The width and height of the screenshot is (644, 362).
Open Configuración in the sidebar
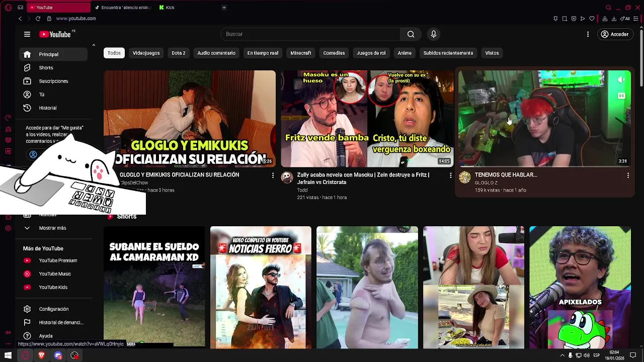coord(53,309)
